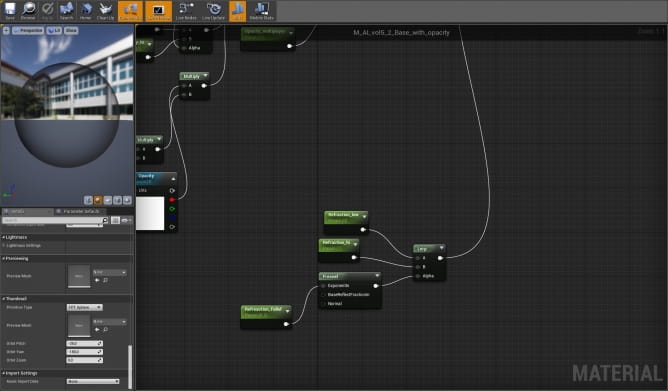The image size is (668, 391).
Task: Click the Apply toolbar icon
Action: 47,11
